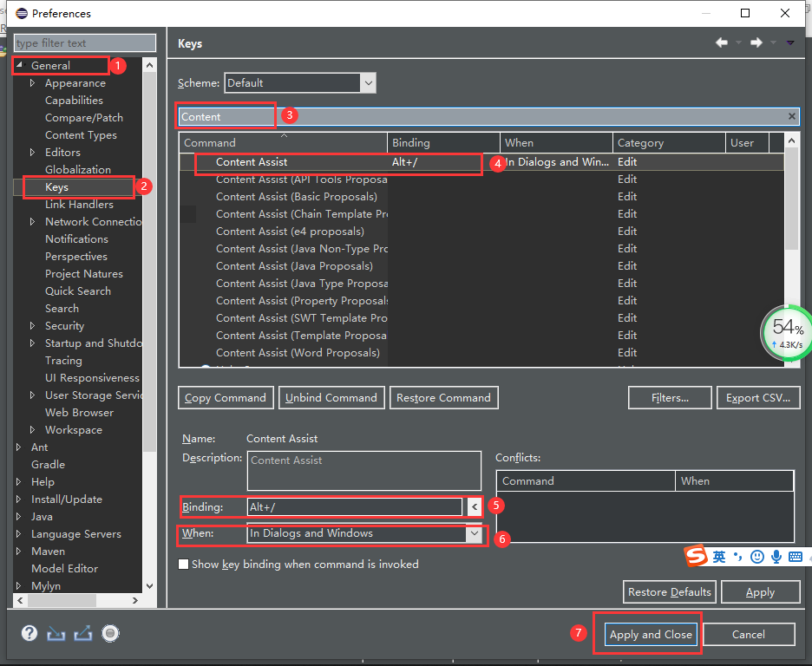Select Keys in the preferences tree

(56, 186)
